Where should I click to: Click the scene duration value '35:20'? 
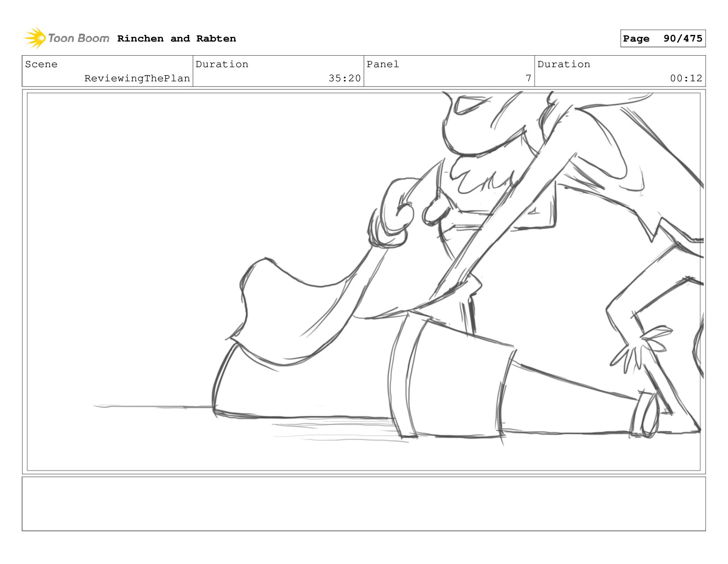[345, 78]
